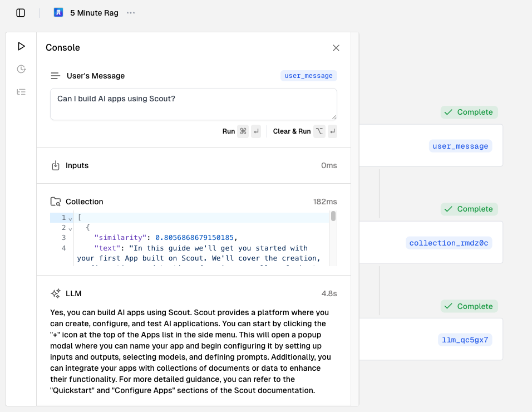Click the Collection folder search icon
532x412 pixels.
tap(55, 202)
